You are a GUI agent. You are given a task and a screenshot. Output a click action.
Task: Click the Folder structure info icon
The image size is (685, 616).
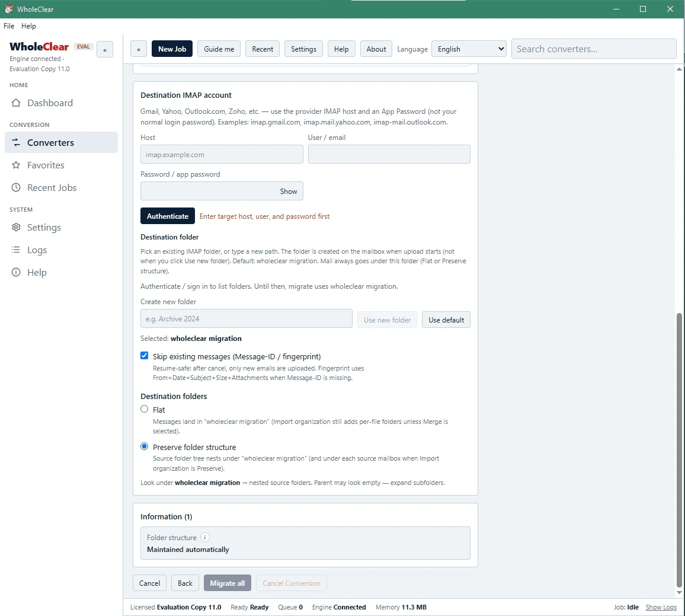point(205,537)
